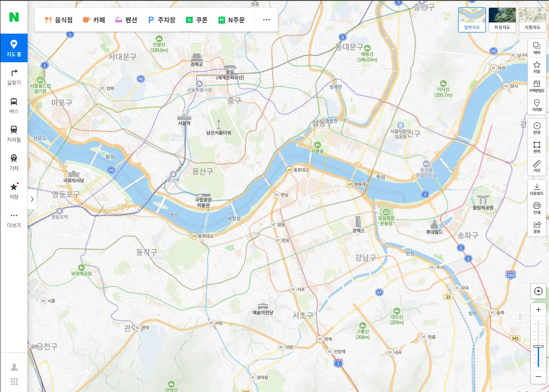Filter by 음식점 restaurants
Screen dimensions: 549x392
pos(59,20)
